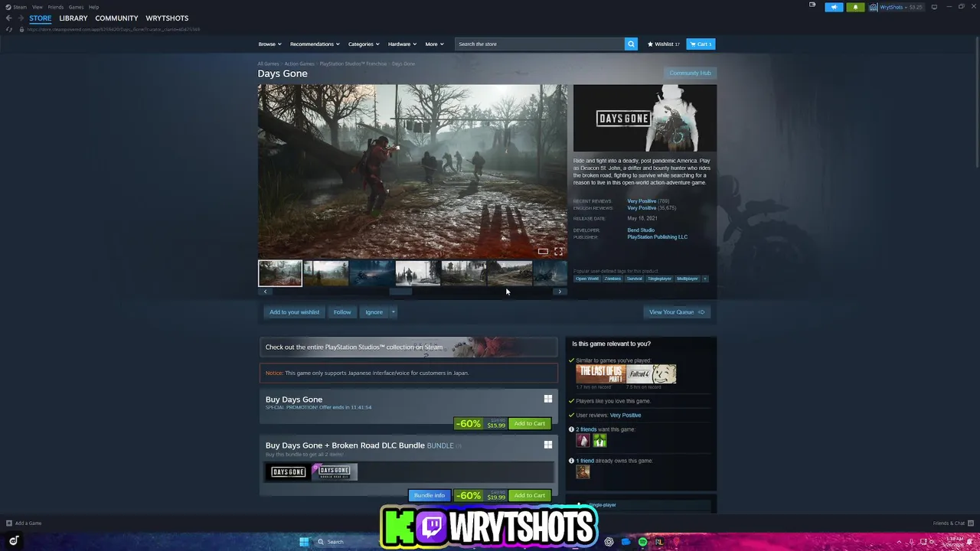This screenshot has height=551, width=980.
Task: Click Add to your wishlist
Action: pyautogui.click(x=294, y=312)
